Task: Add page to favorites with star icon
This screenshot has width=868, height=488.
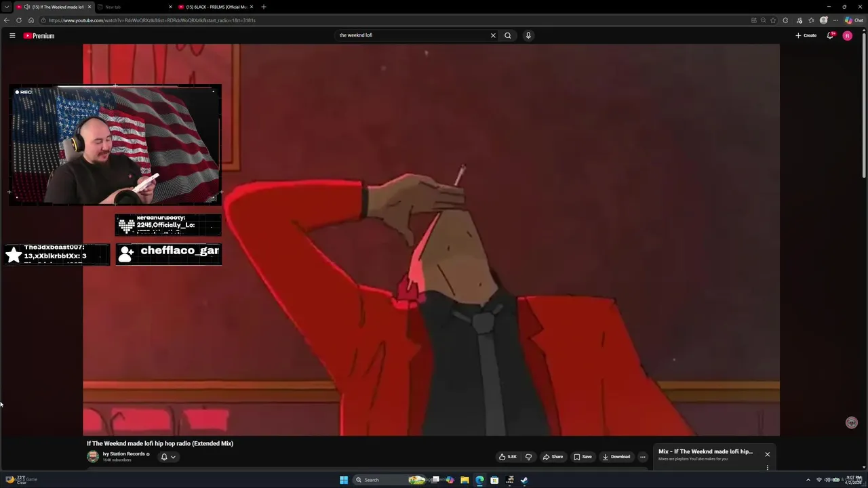Action: click(x=773, y=20)
